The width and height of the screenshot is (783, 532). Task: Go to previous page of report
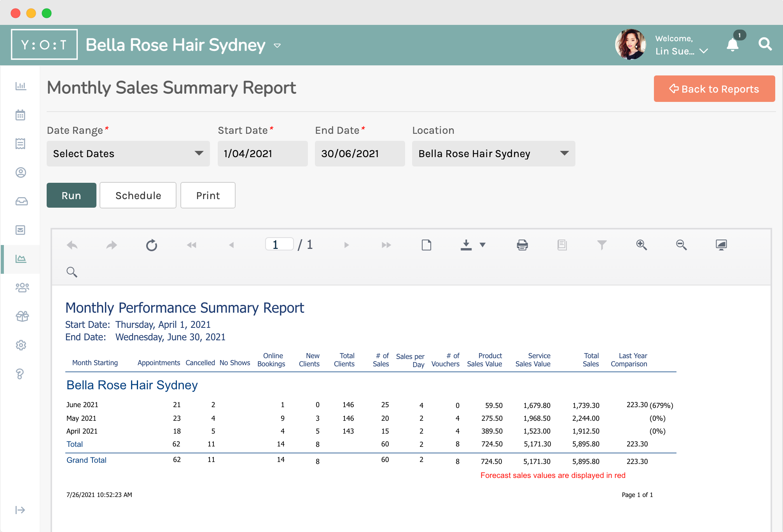point(231,245)
